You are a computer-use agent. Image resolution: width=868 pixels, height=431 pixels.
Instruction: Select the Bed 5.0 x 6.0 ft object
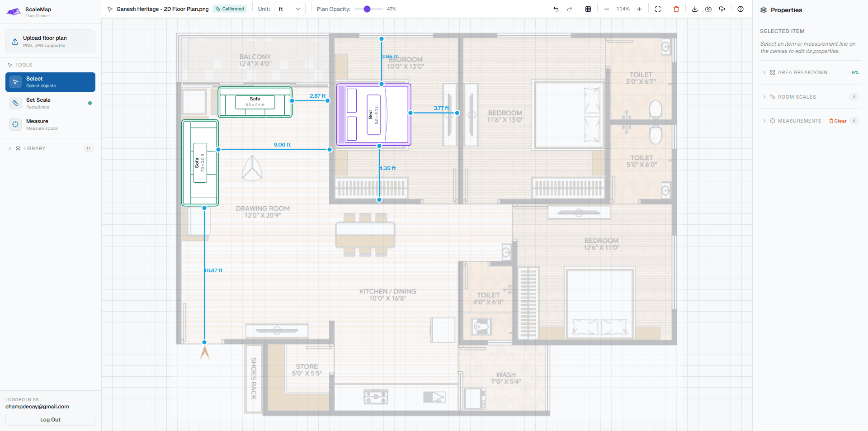click(x=374, y=114)
